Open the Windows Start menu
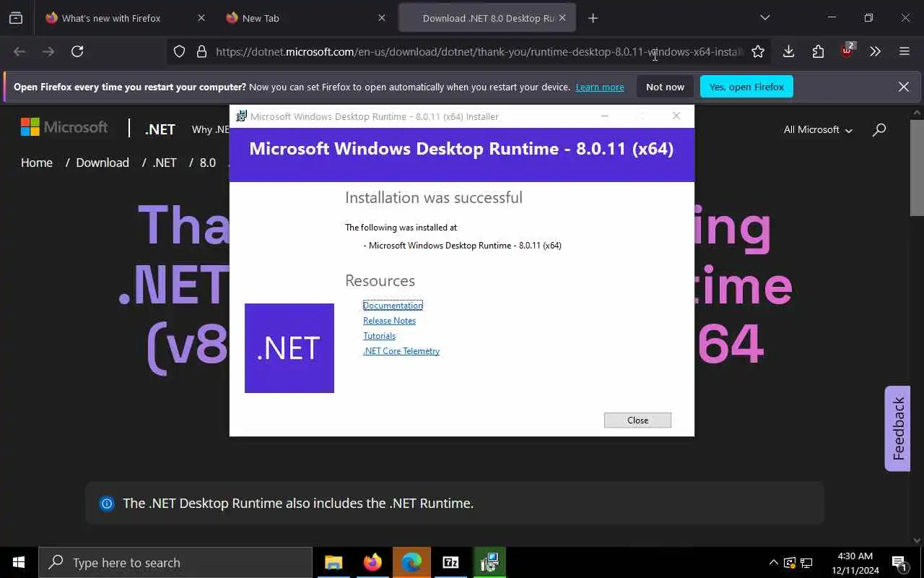 19,562
